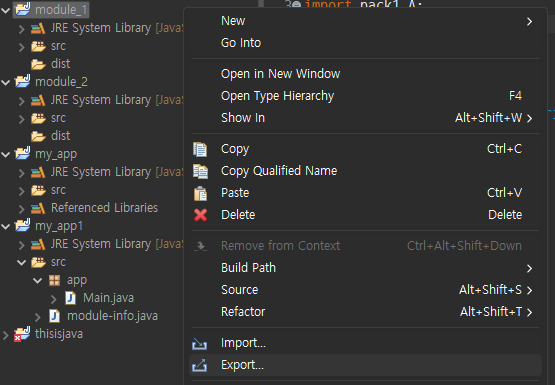Click the Main.java file icon
This screenshot has height=385, width=555.
pos(70,298)
